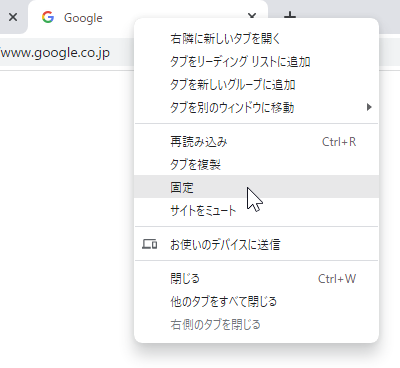The image size is (400, 368).
Task: Open the new tab plus button
Action: coord(290,15)
